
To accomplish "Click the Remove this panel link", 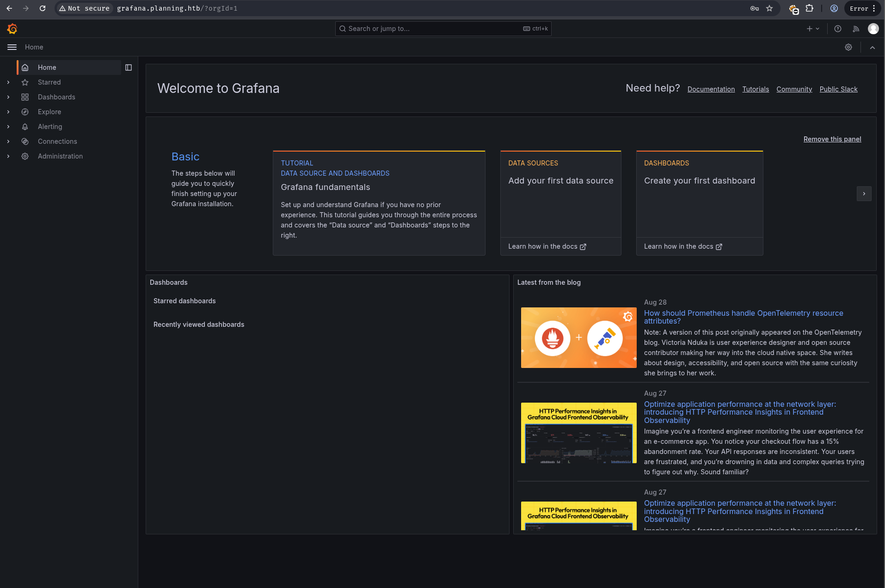I will [x=832, y=139].
